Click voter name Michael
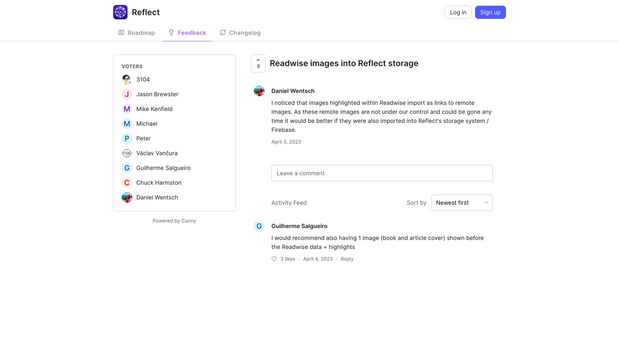This screenshot has width=619, height=364. coord(146,124)
